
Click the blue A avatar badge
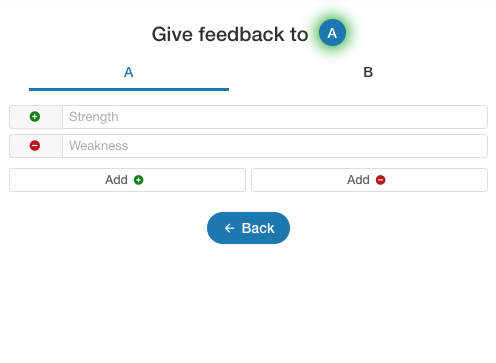332,33
